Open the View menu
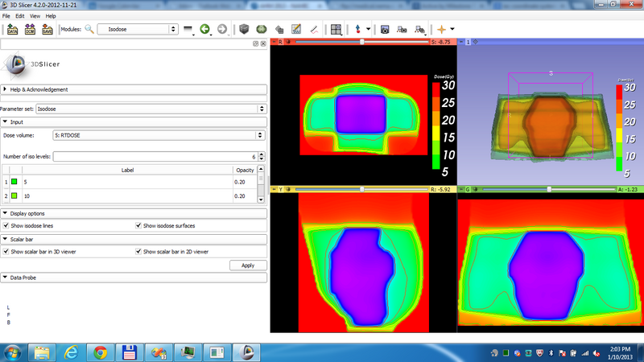 tap(35, 15)
